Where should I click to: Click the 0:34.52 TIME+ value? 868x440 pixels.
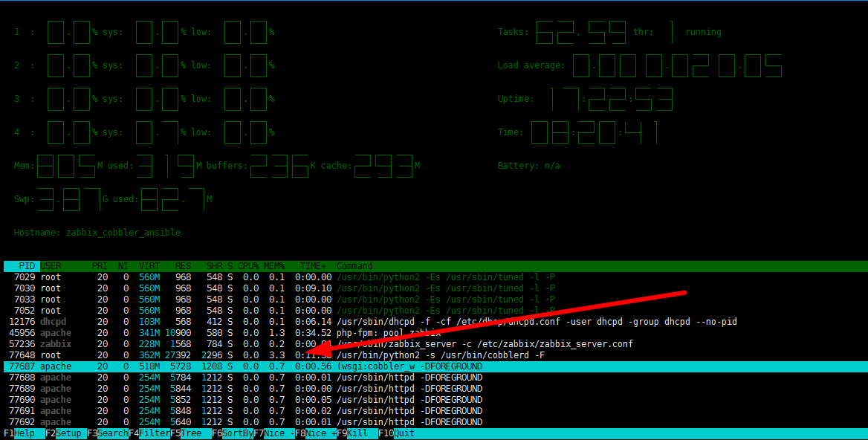[x=314, y=333]
